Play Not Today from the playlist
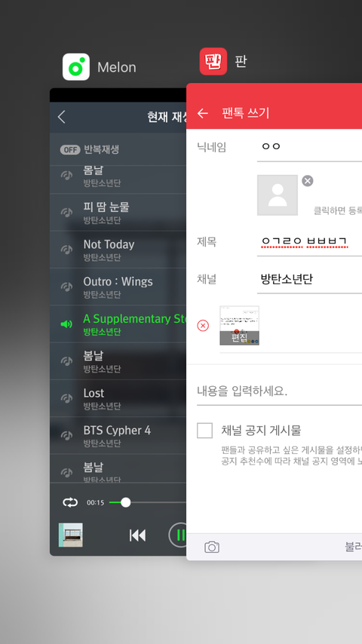 [118, 250]
